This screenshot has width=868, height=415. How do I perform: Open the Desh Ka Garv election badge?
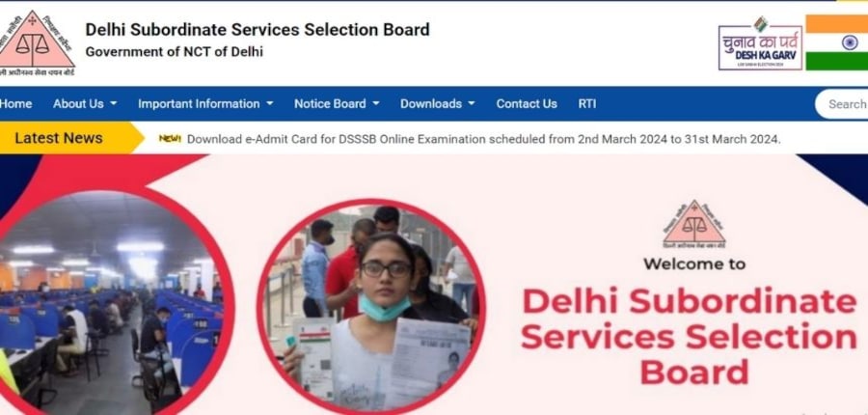[x=760, y=43]
